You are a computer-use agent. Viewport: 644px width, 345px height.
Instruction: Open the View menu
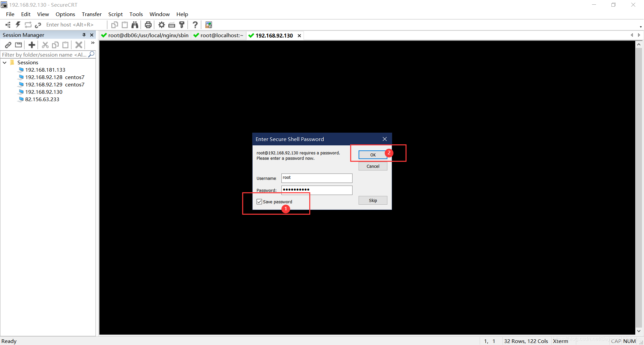coord(43,14)
